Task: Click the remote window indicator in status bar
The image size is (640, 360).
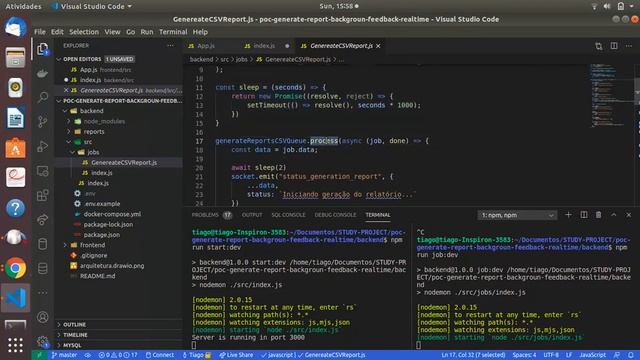Action: click(40, 355)
